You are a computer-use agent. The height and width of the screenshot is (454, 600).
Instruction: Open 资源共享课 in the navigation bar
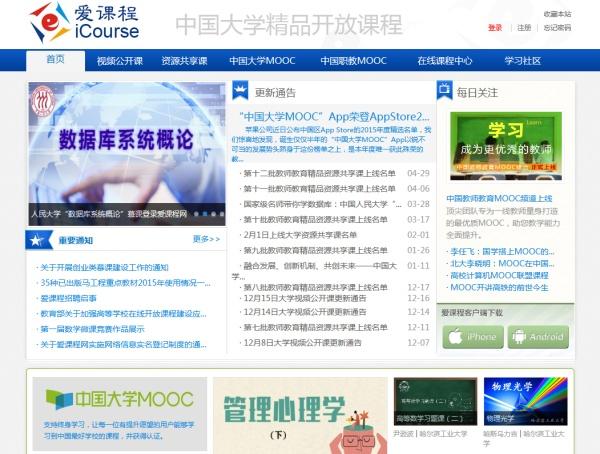[184, 61]
